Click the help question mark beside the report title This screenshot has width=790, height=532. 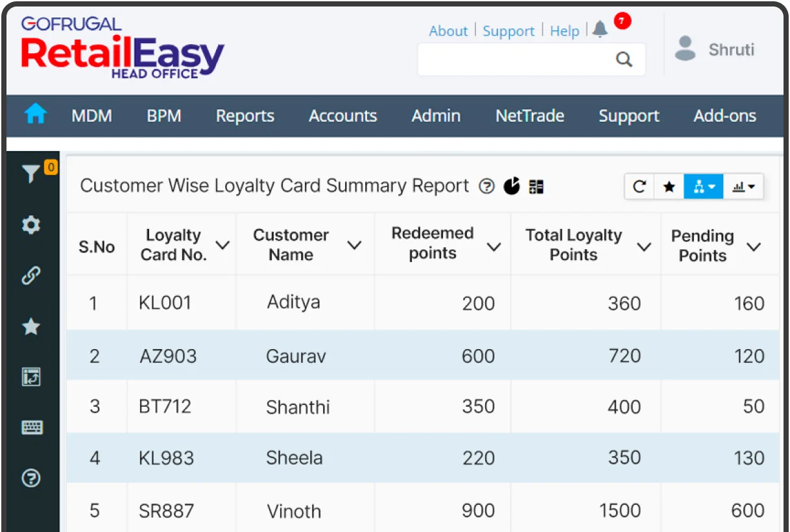pyautogui.click(x=486, y=186)
